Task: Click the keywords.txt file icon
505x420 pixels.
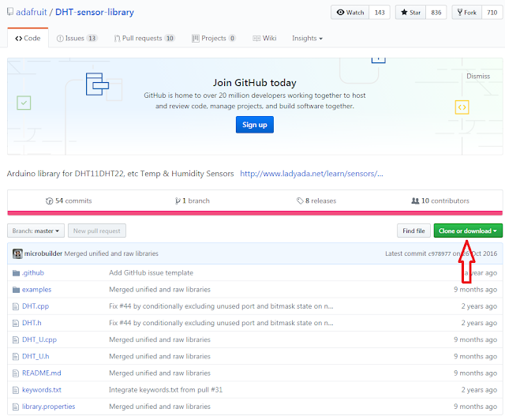Action: (x=16, y=390)
